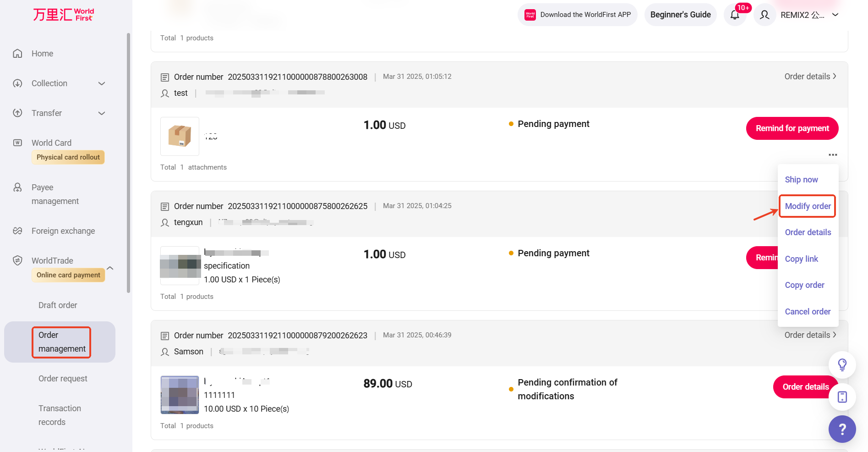Image resolution: width=868 pixels, height=452 pixels.
Task: Open the purple help question button
Action: [x=842, y=429]
